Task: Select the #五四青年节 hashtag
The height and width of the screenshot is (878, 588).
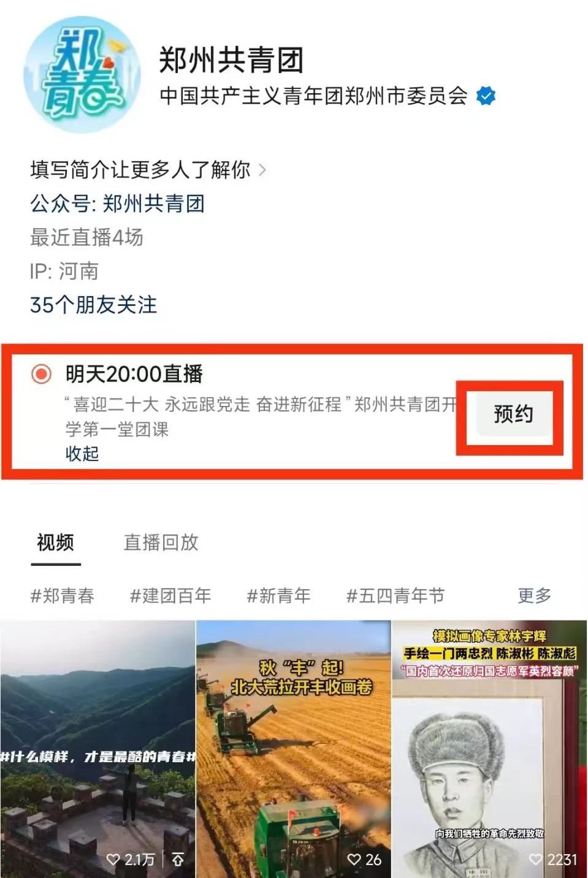Action: [395, 595]
